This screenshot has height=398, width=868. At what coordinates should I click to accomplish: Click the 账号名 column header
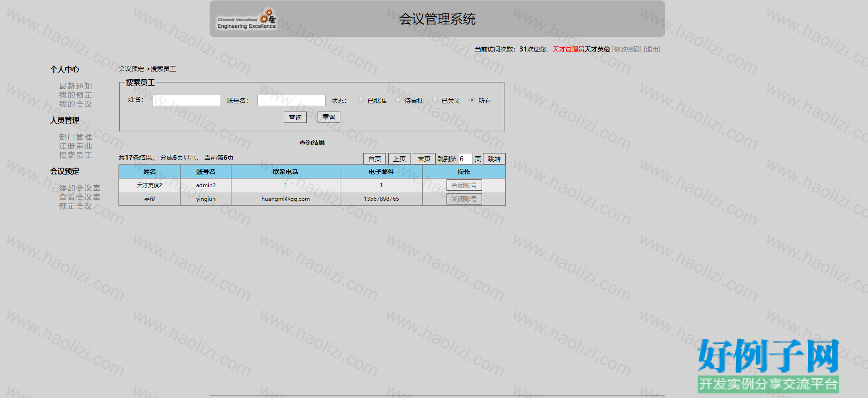[x=206, y=172]
